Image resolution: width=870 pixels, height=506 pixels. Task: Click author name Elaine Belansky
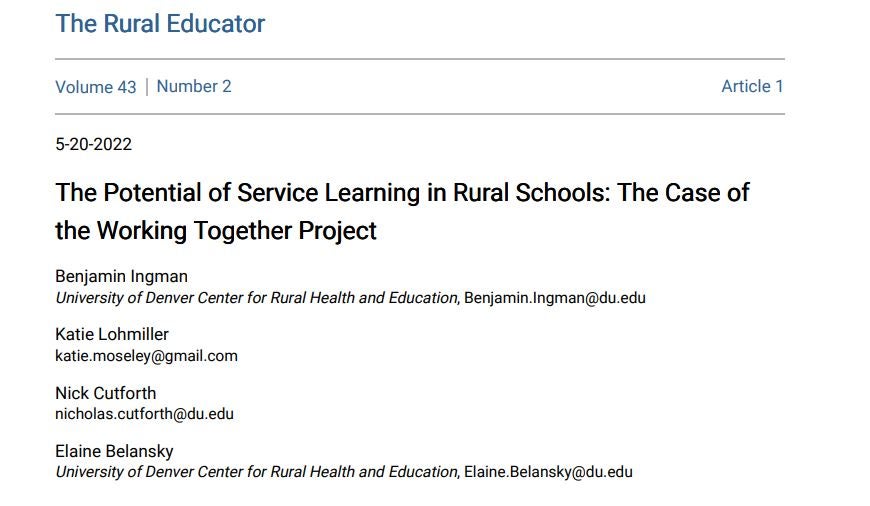114,452
